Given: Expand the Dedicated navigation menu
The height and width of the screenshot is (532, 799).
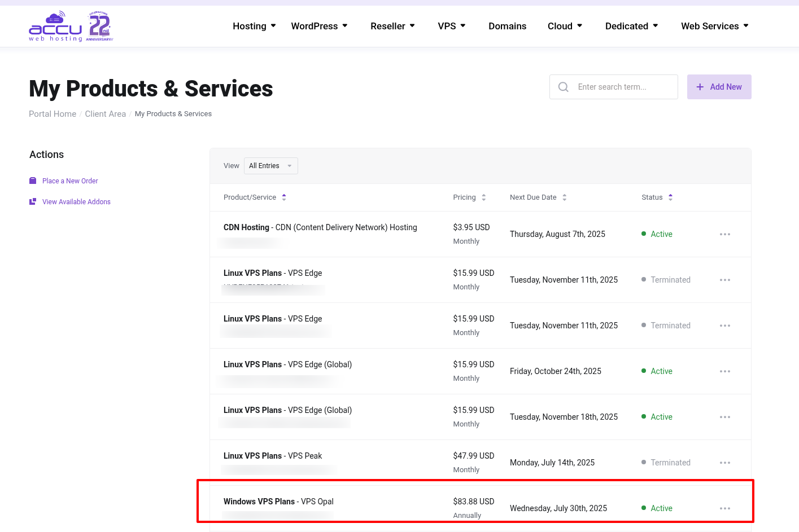Looking at the screenshot, I should 632,26.
